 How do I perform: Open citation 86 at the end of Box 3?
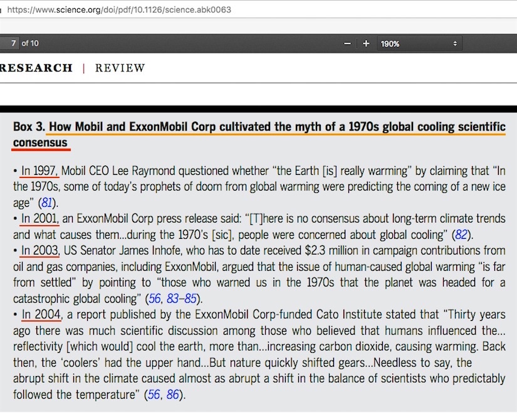173,395
